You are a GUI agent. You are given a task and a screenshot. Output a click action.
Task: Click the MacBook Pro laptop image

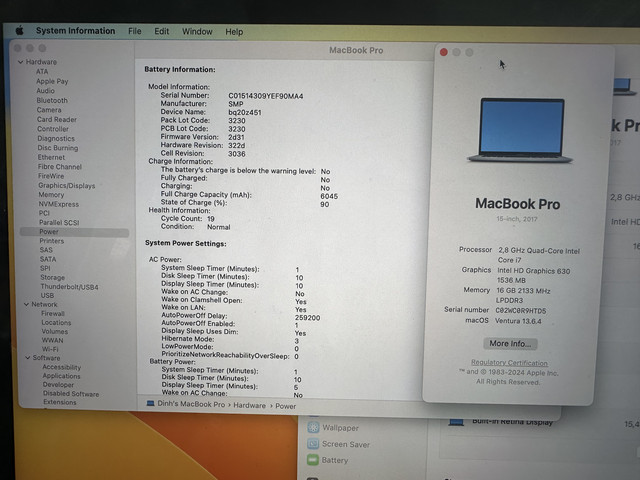521,130
